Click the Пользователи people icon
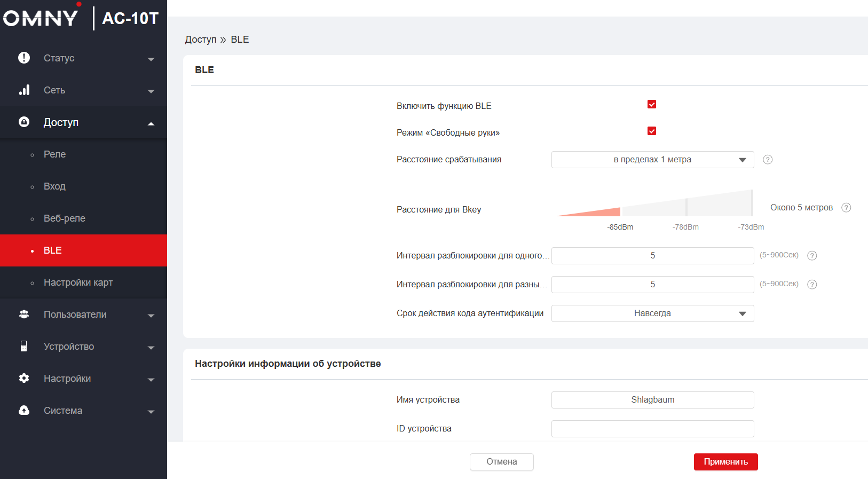This screenshot has width=868, height=479. tap(24, 314)
